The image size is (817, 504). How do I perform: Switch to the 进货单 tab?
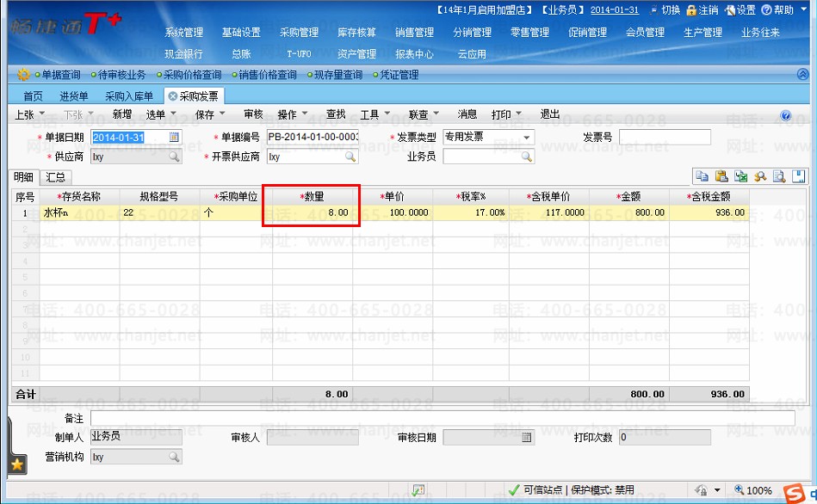point(73,96)
